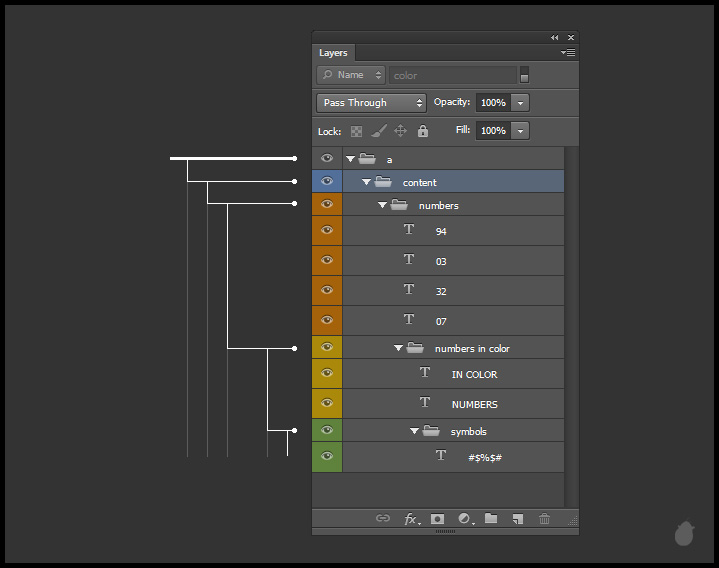Open the Layers panel flyout menu

[568, 53]
